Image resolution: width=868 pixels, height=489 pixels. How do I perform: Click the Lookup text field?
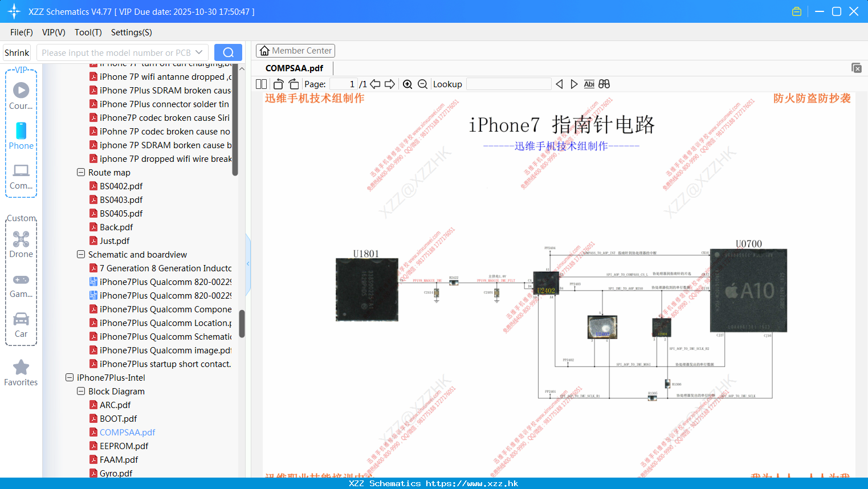508,84
